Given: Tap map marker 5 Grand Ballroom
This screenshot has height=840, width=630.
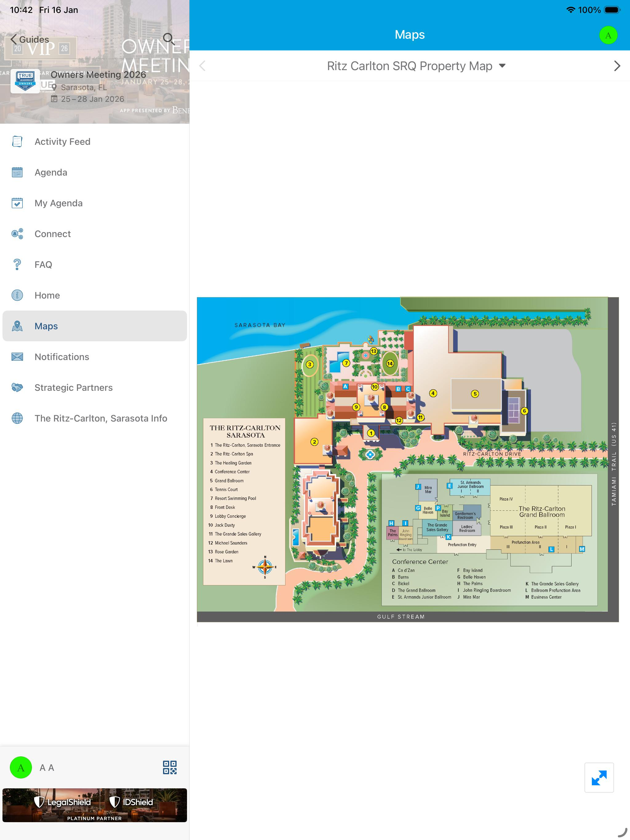Looking at the screenshot, I should (475, 394).
